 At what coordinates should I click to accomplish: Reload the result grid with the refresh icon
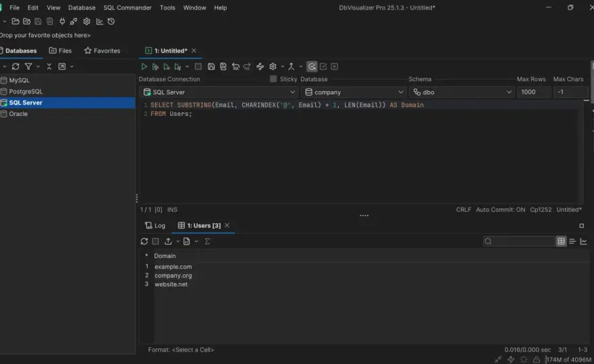pos(144,241)
